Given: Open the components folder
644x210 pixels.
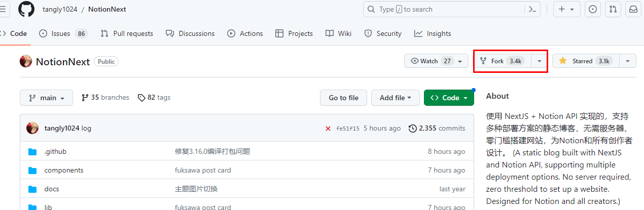Looking at the screenshot, I should coord(64,171).
